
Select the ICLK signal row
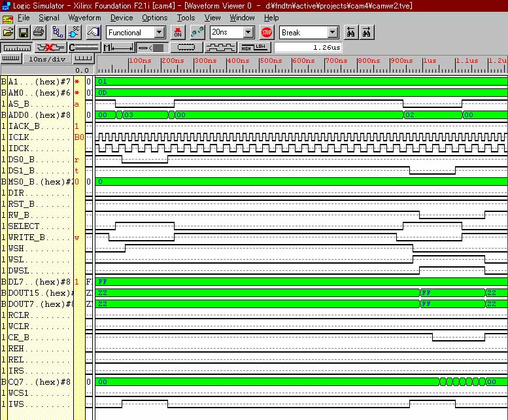click(x=39, y=137)
